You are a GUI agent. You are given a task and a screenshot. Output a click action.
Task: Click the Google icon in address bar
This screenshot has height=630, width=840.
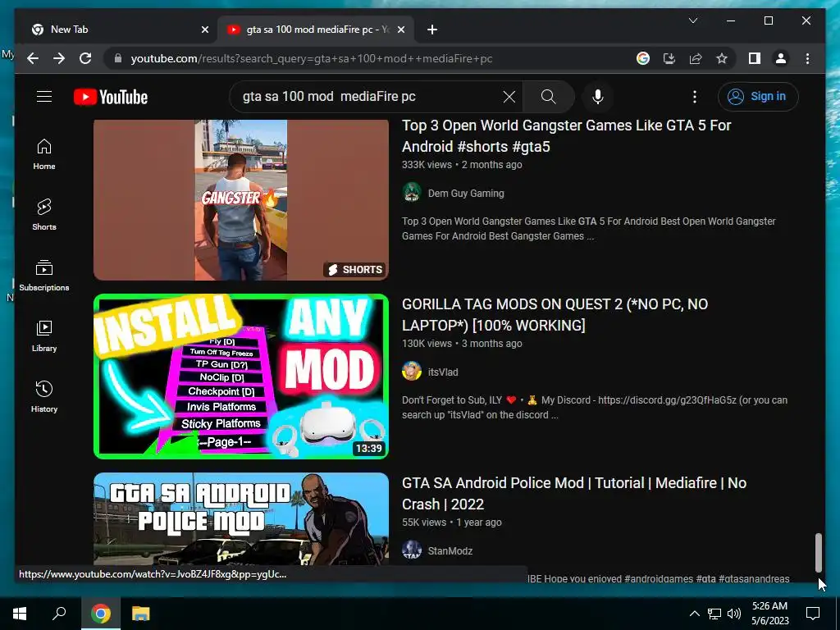pos(643,58)
